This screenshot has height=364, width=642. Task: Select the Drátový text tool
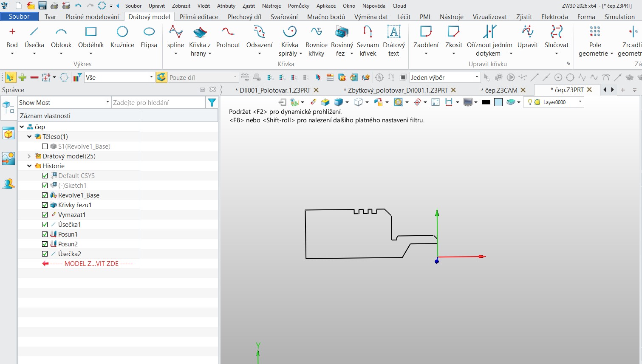click(394, 41)
